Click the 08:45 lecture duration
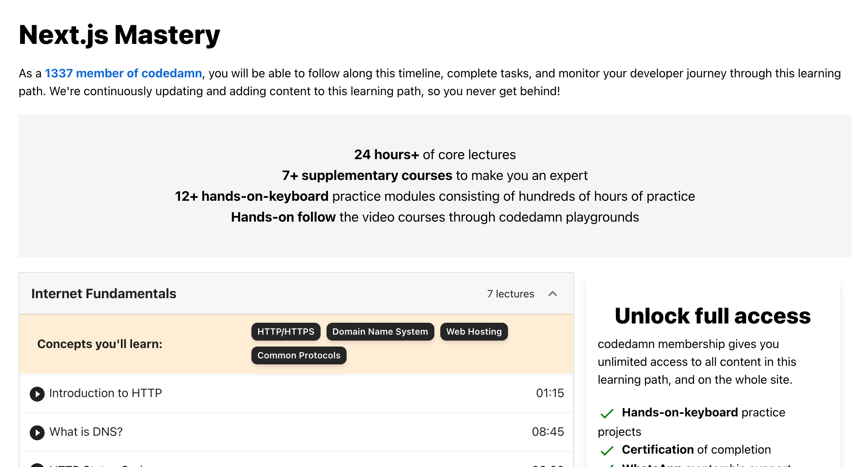The height and width of the screenshot is (467, 868). pos(547,432)
